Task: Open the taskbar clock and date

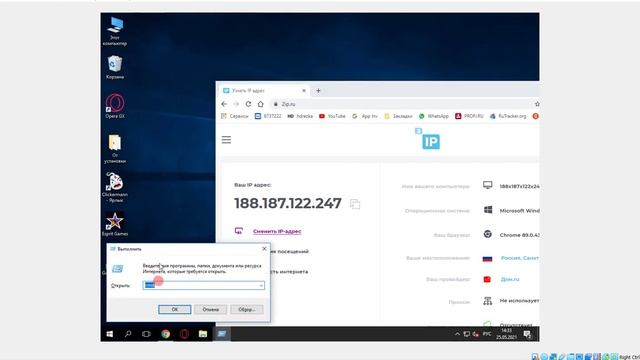Action: point(506,334)
